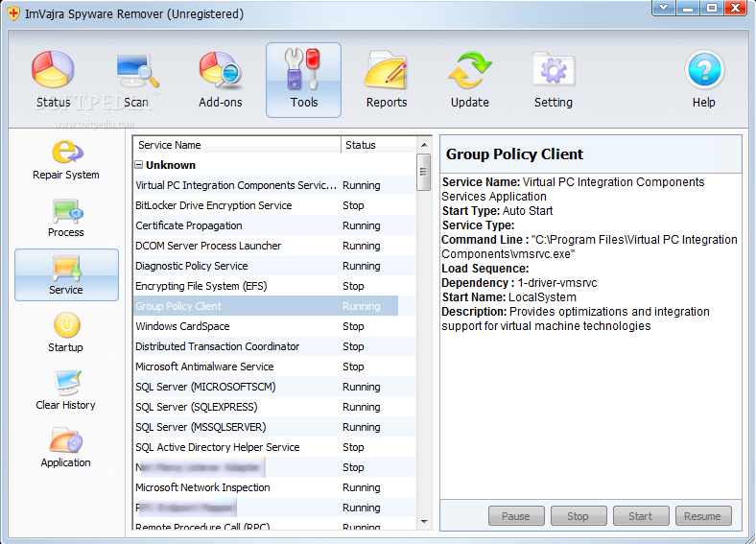Choose the Application sidebar icon
The height and width of the screenshot is (544, 756).
66,439
